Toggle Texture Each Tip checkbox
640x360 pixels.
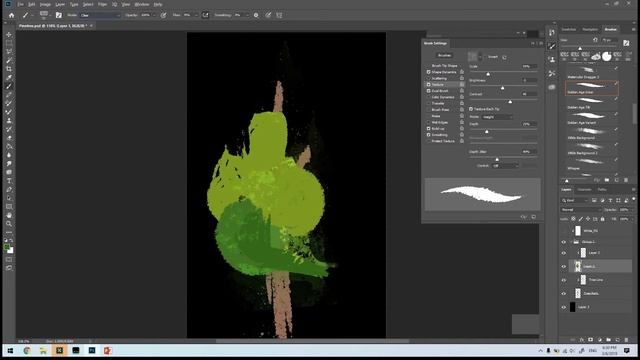tap(471, 109)
